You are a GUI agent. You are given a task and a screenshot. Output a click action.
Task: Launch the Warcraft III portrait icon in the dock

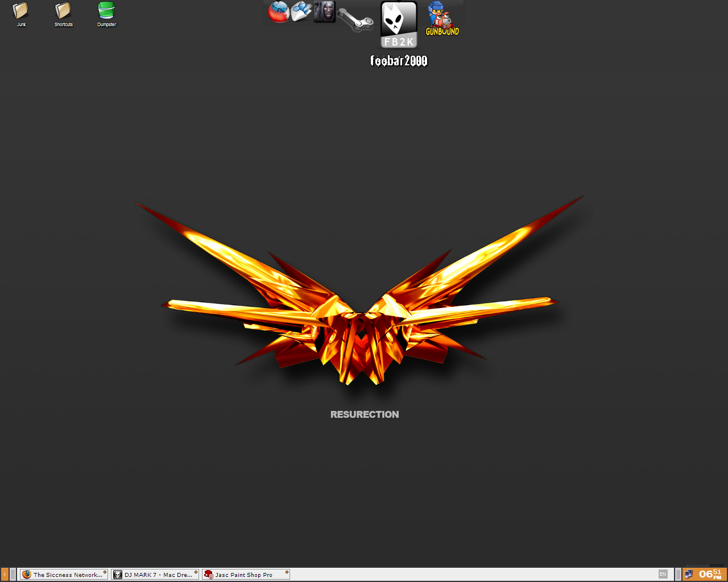tap(325, 12)
